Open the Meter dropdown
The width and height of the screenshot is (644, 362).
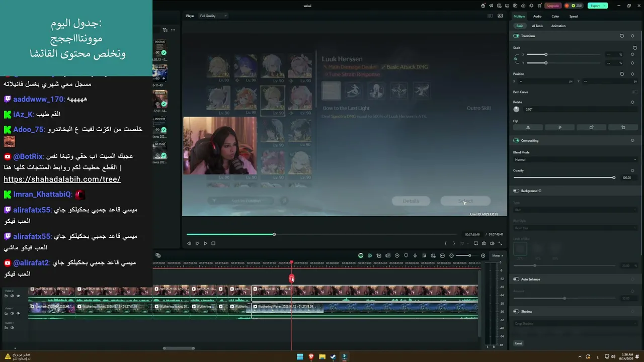click(498, 255)
